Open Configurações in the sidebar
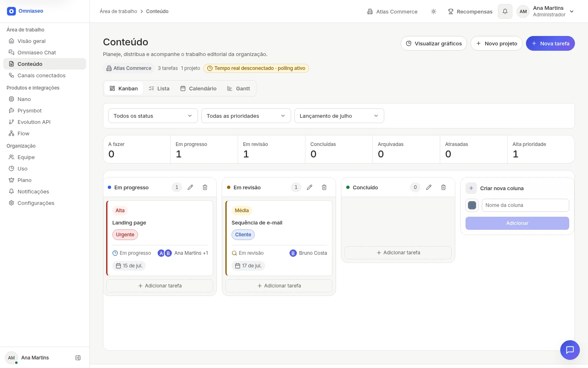Image resolution: width=588 pixels, height=368 pixels. (x=45, y=203)
